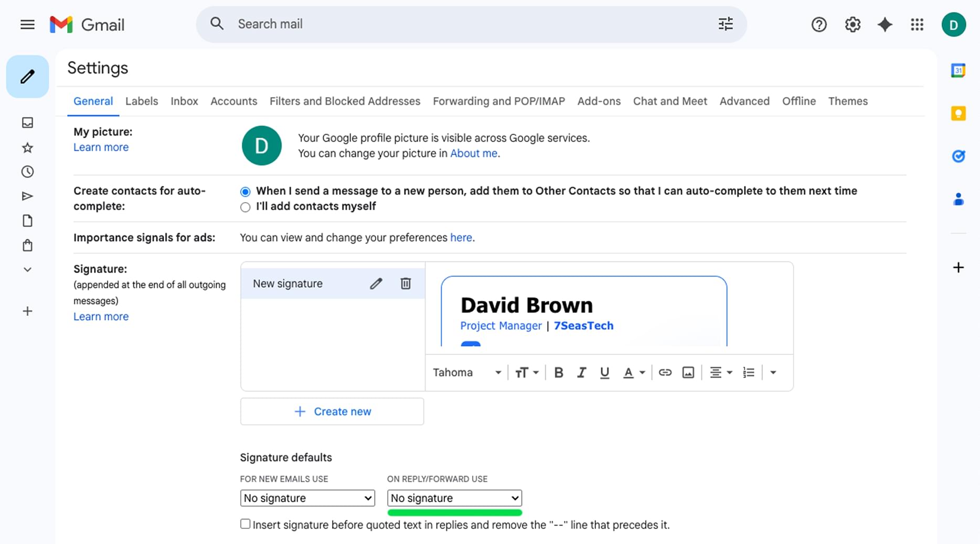
Task: Switch to the Add-ons tab
Action: (599, 101)
